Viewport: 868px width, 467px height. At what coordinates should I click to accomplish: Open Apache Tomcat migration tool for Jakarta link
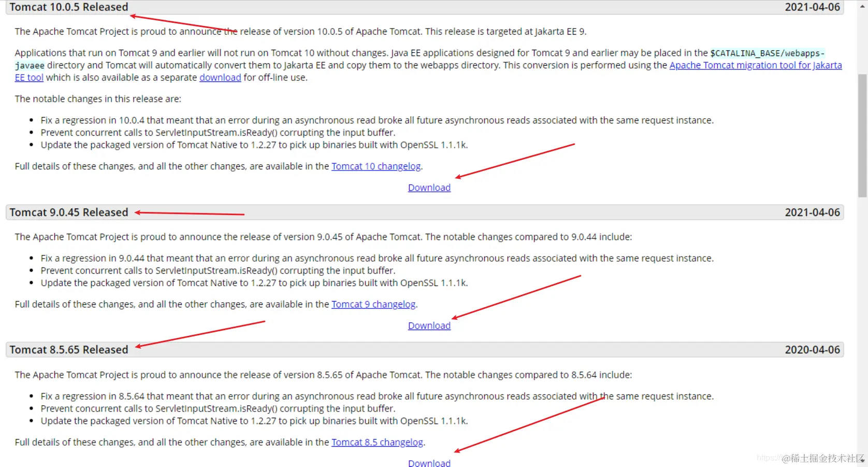[x=756, y=65]
